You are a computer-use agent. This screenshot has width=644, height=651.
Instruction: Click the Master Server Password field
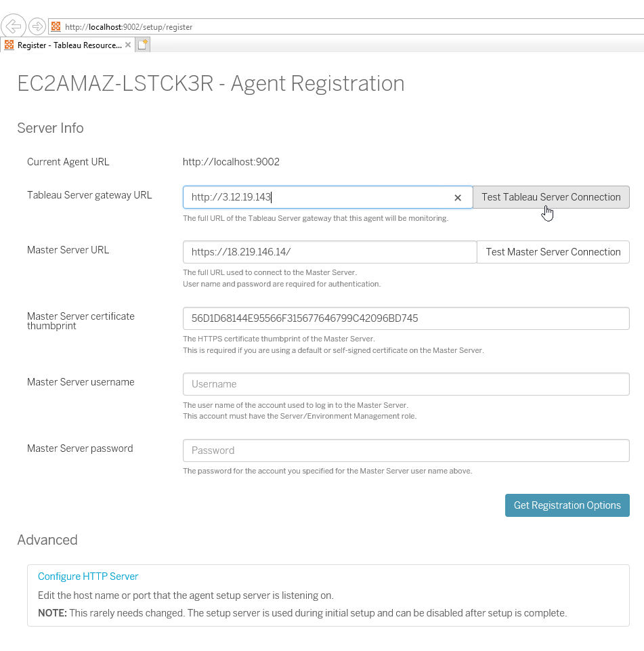[x=406, y=450]
